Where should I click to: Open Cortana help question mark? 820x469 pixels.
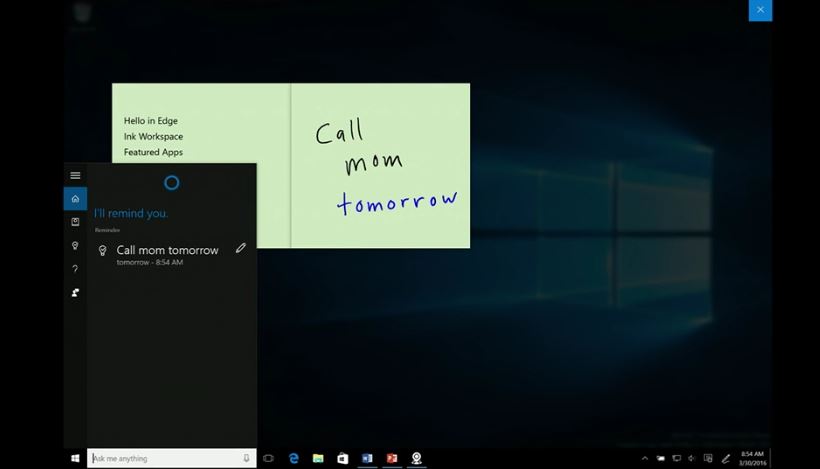coord(75,269)
